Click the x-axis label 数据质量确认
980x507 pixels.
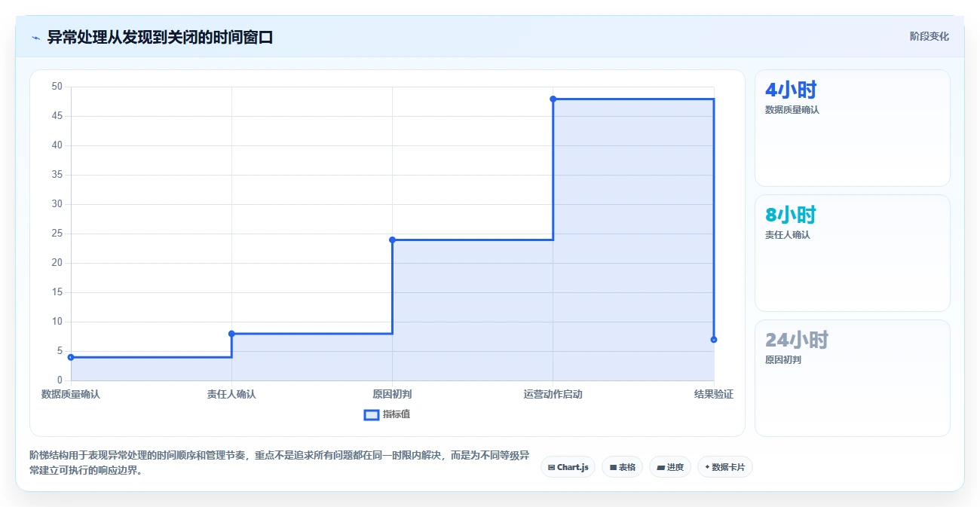coord(71,394)
